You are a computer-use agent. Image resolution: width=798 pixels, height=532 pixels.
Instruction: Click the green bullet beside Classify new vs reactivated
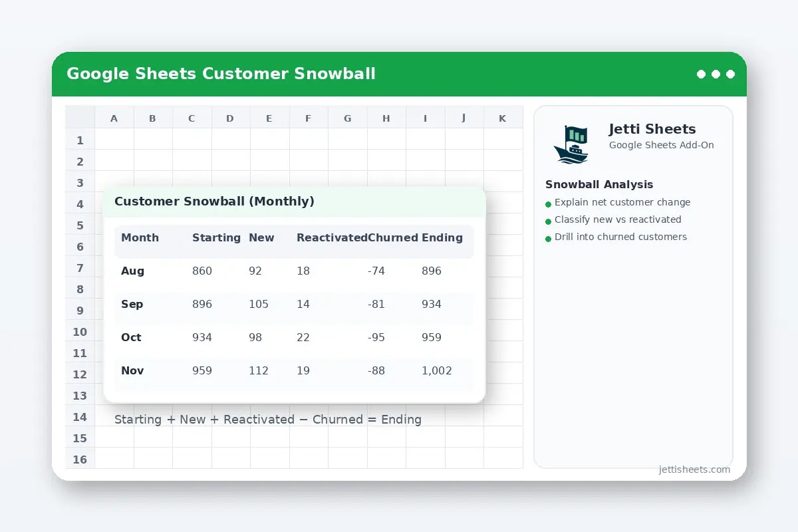(x=547, y=221)
